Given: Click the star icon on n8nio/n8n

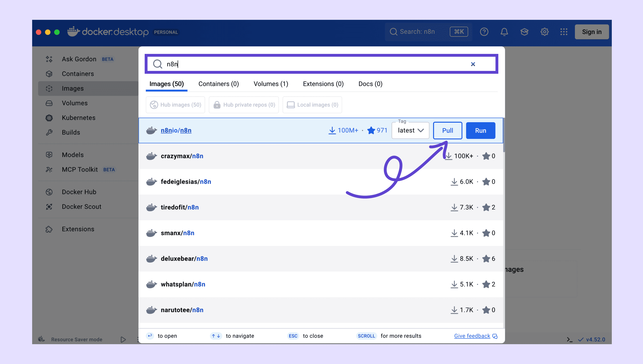Looking at the screenshot, I should click(371, 130).
